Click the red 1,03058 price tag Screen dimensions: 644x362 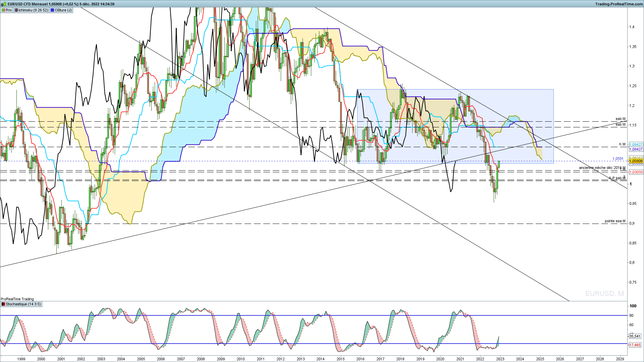tap(636, 172)
